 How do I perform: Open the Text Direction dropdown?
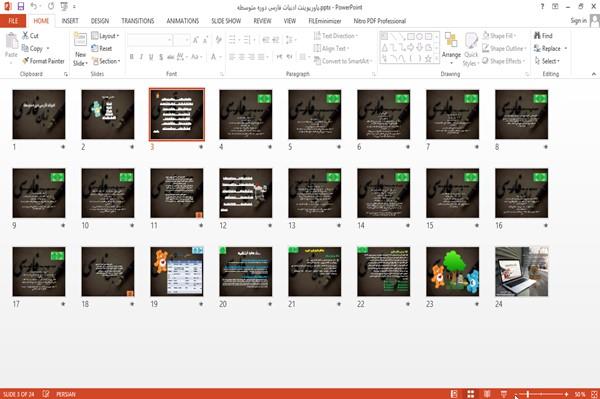coord(336,36)
